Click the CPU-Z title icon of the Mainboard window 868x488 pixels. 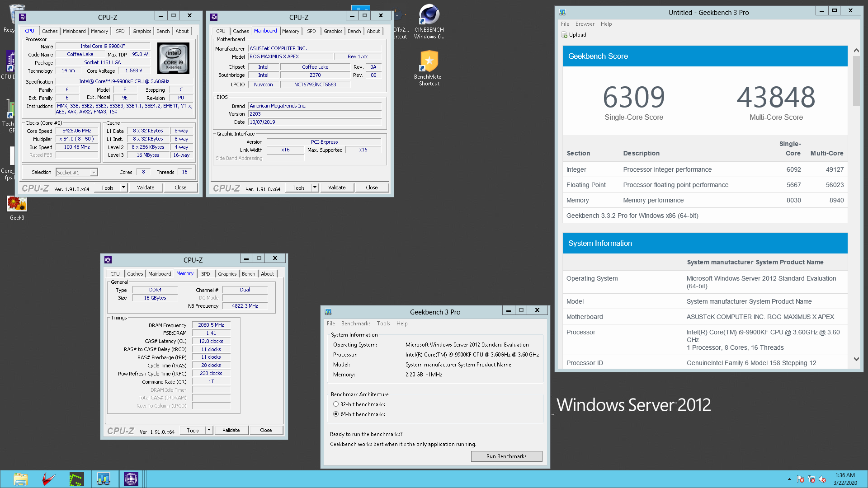(x=214, y=17)
